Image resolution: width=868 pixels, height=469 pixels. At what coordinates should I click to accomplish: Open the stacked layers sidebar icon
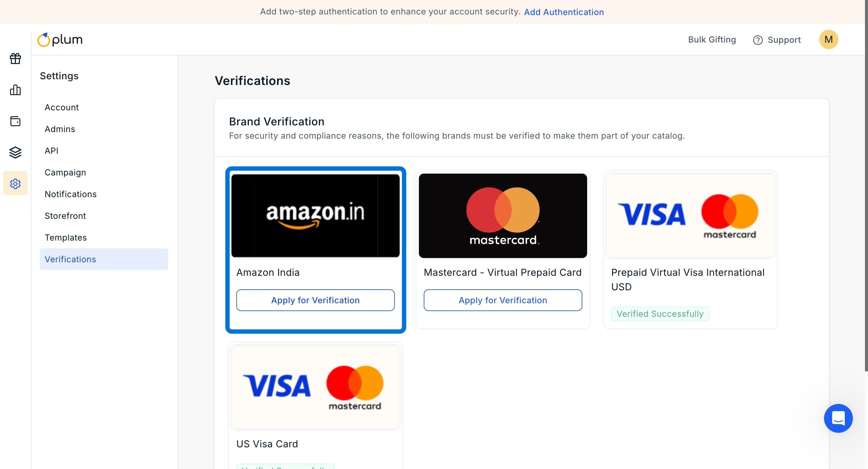(15, 153)
